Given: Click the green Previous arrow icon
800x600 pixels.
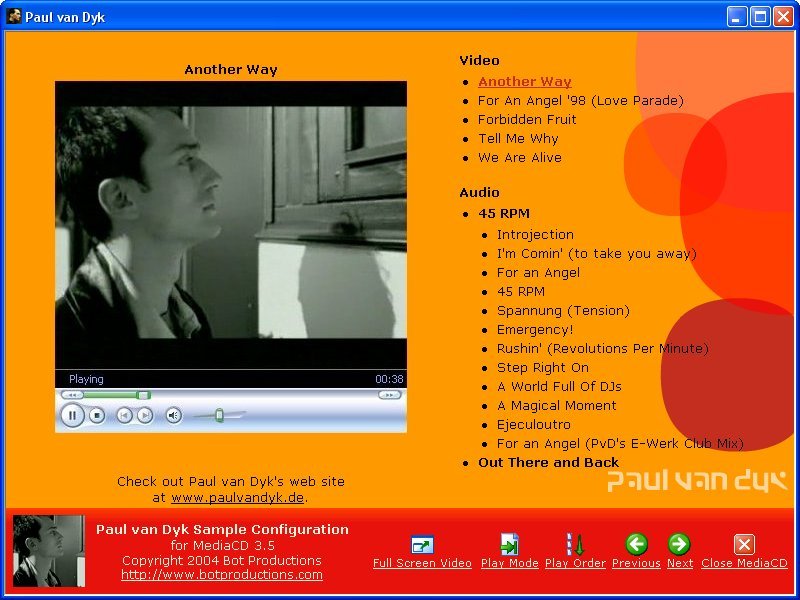Looking at the screenshot, I should pos(636,544).
